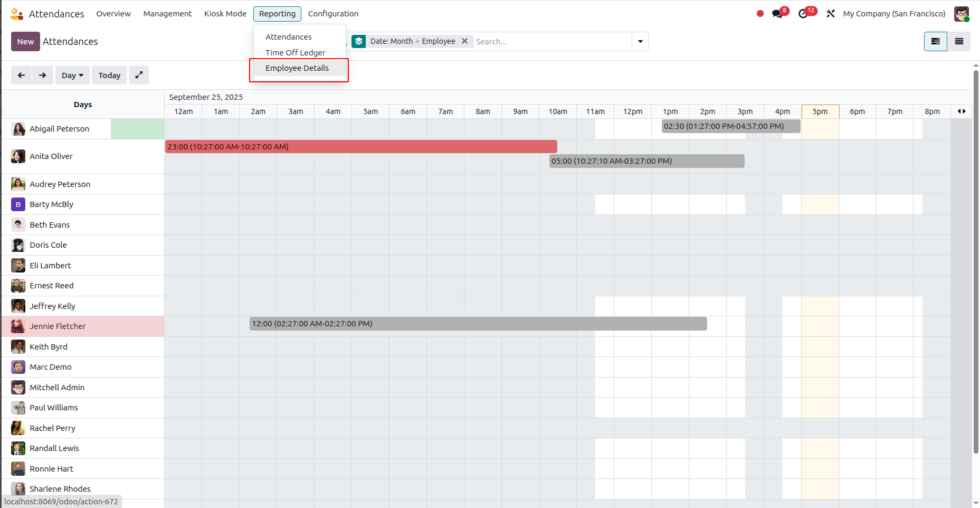Remove the Date: Month > Employee filter
The width and height of the screenshot is (980, 508).
tap(464, 41)
